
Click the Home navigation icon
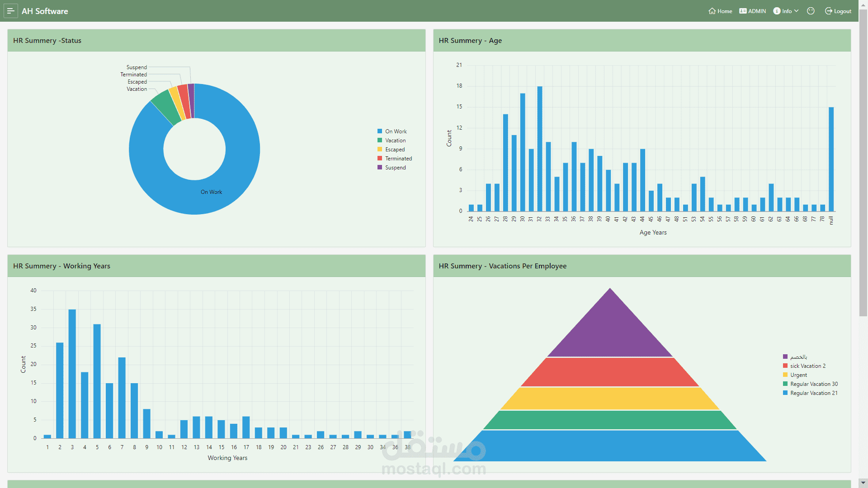pyautogui.click(x=711, y=11)
